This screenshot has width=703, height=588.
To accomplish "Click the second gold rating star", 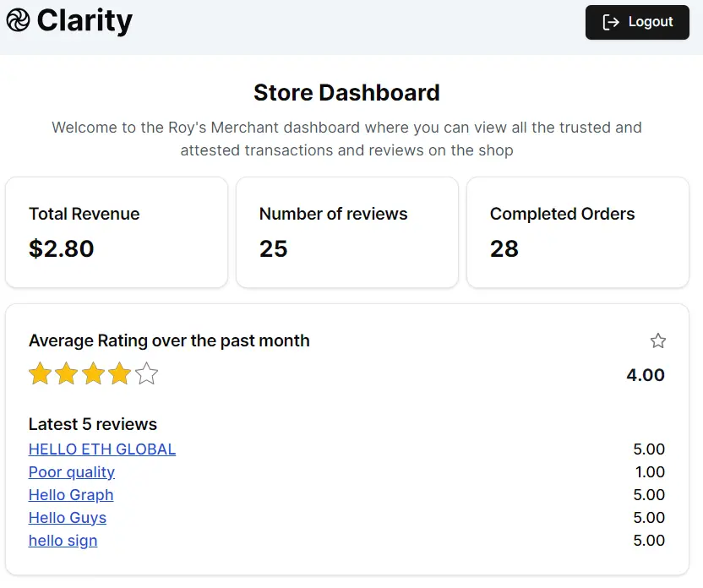I will click(x=67, y=373).
